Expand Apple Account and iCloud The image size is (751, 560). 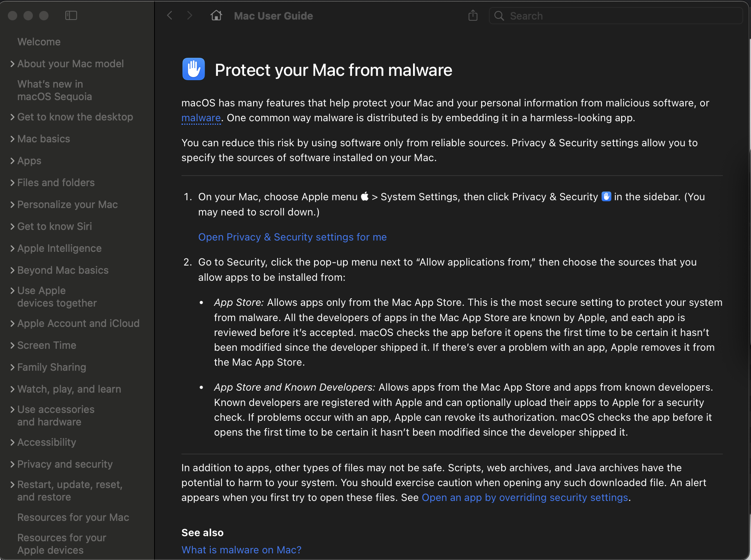tap(13, 323)
